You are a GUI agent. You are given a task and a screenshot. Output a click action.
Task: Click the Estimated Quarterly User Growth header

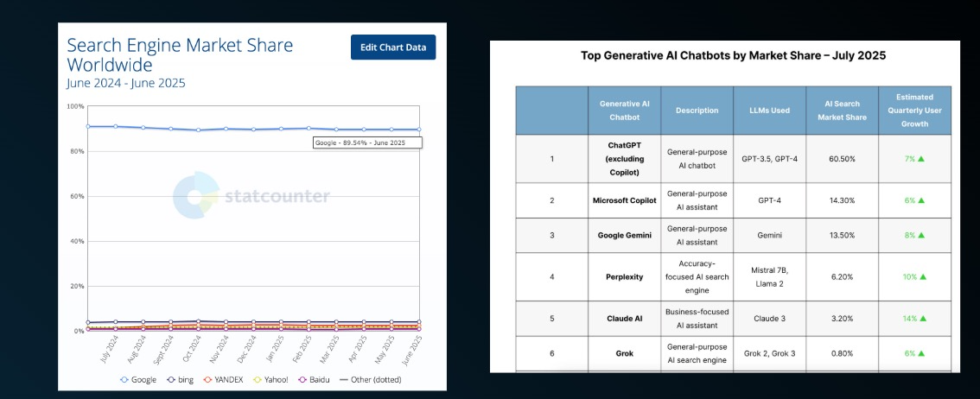tap(914, 111)
